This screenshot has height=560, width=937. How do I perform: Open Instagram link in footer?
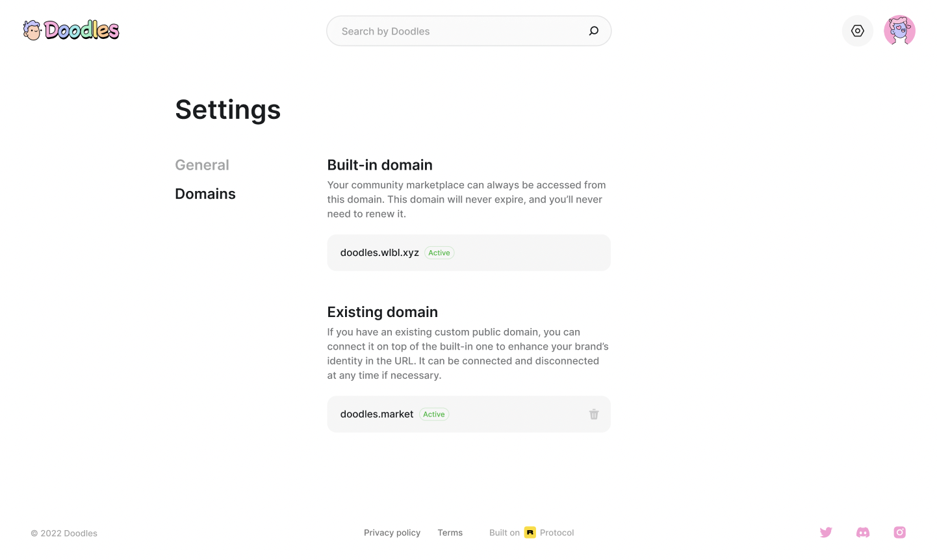900,532
